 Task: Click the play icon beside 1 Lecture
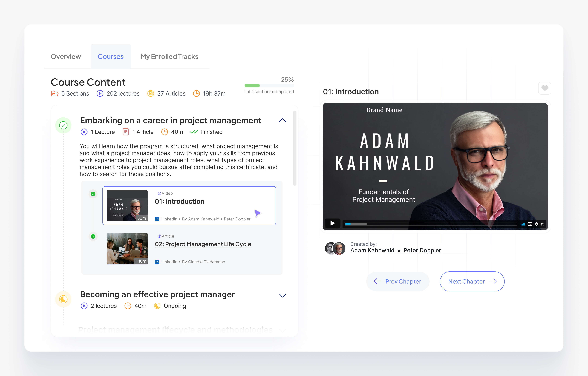pyautogui.click(x=84, y=132)
